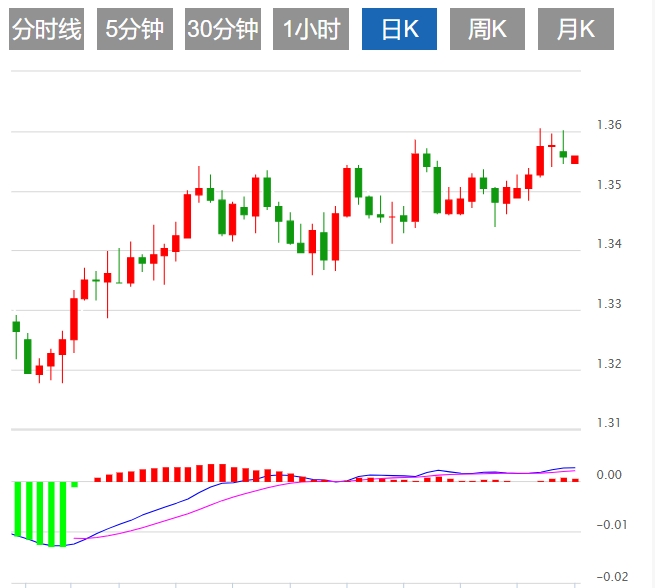
Task: Click the 1.35 price axis label
Action: pyautogui.click(x=609, y=185)
